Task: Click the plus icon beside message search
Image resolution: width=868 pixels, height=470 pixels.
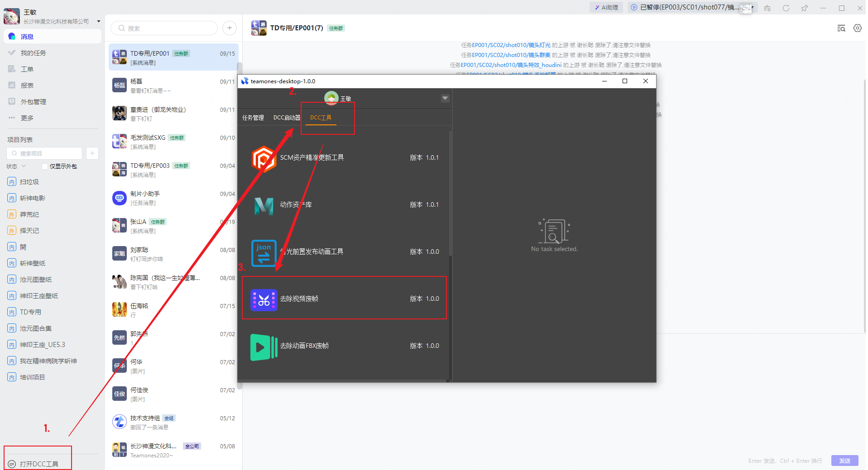Action: (x=230, y=28)
